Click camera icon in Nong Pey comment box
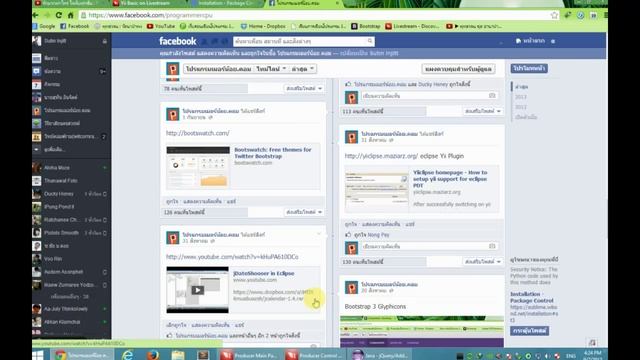 492,246
